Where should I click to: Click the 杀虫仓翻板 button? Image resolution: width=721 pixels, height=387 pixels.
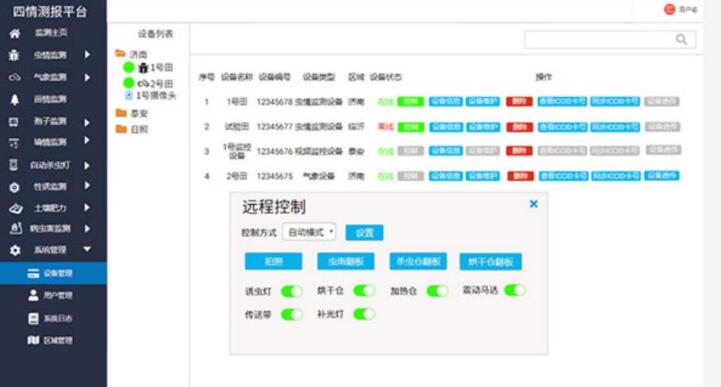[418, 262]
